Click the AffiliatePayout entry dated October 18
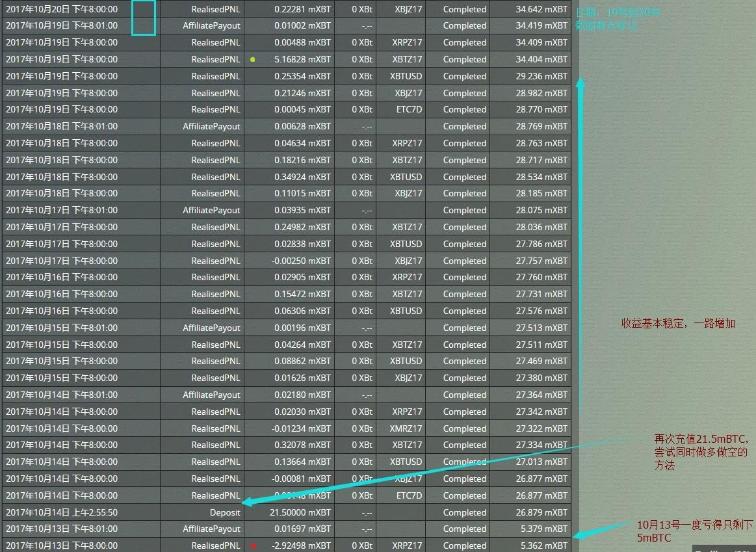 tap(214, 126)
